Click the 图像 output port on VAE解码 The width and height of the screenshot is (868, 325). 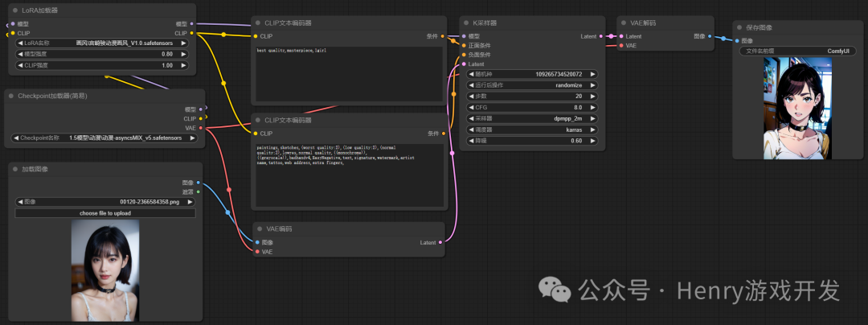[710, 36]
